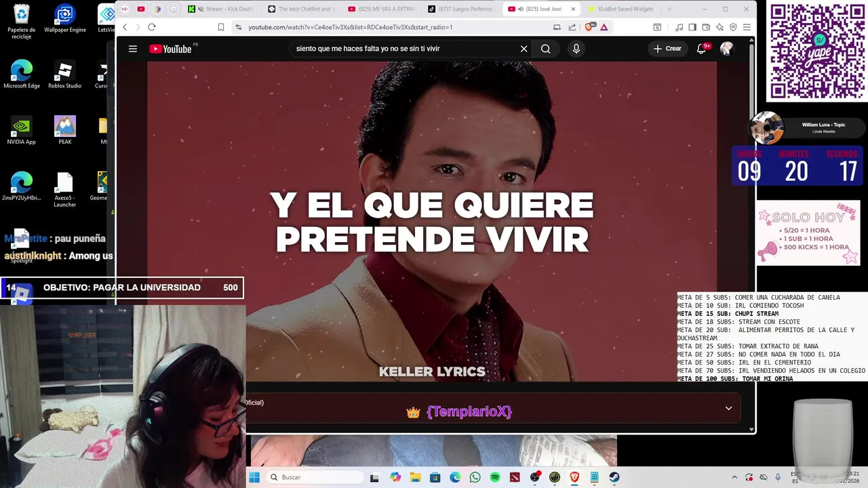Switch to the KickBot Saved Widgets tab
Viewport: 868px width, 488px height.
tap(622, 9)
